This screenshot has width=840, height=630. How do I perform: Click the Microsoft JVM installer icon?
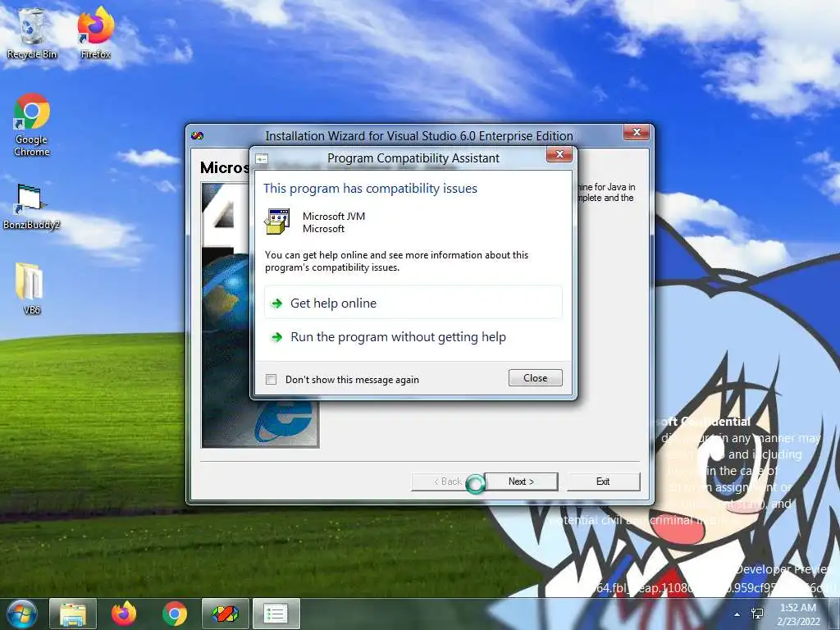277,221
